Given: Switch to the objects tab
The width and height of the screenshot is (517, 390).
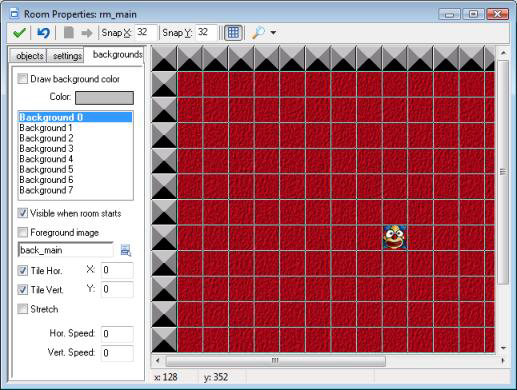Looking at the screenshot, I should click(30, 56).
